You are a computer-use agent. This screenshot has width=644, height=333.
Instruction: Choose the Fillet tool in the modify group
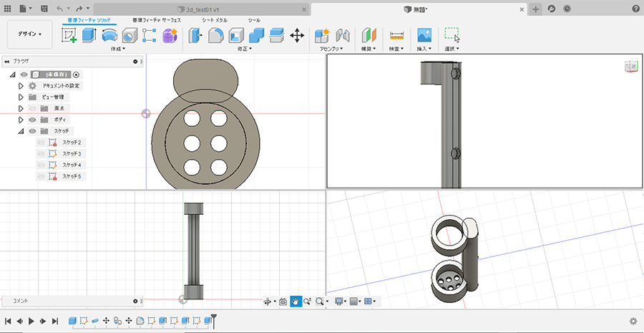coord(215,35)
